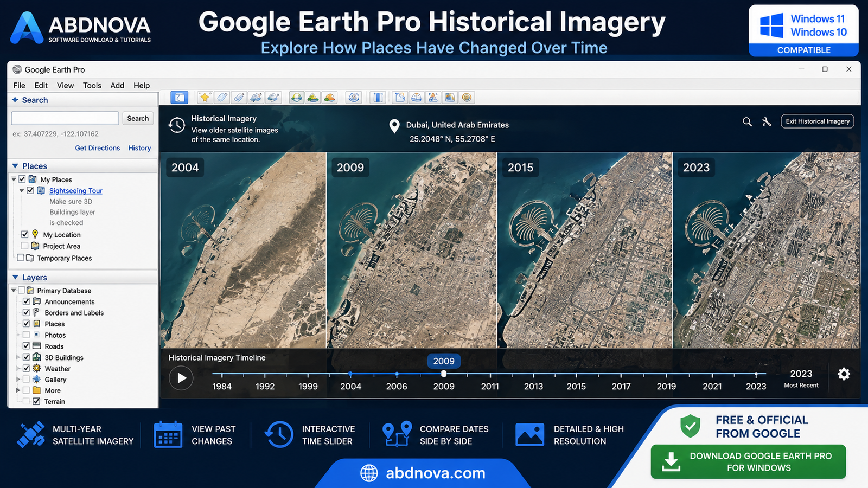This screenshot has height=488, width=868.
Task: Expand the More layer node
Action: click(18, 390)
